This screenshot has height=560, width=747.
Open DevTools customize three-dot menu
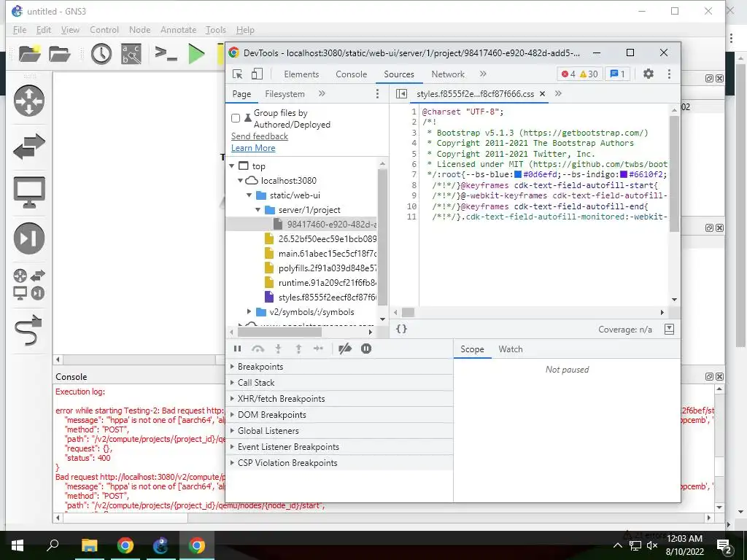[670, 74]
